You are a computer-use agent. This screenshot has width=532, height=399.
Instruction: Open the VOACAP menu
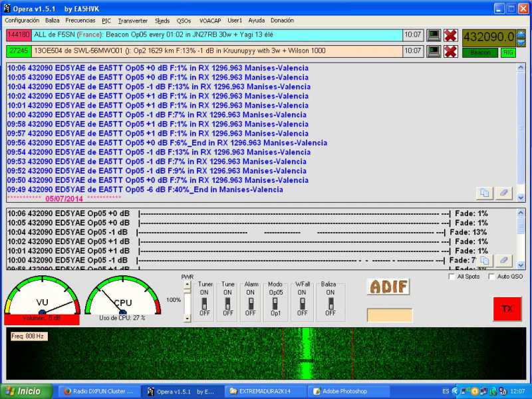point(210,21)
